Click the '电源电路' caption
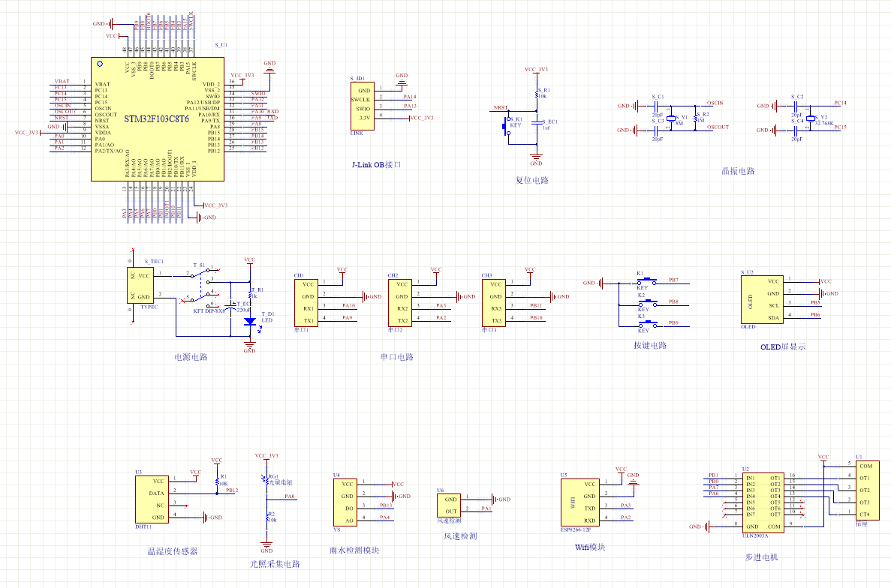Image resolution: width=891 pixels, height=588 pixels. (191, 358)
